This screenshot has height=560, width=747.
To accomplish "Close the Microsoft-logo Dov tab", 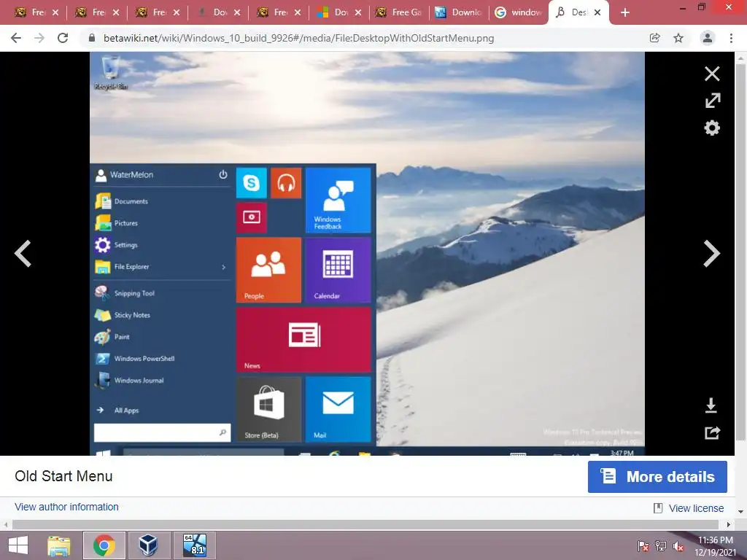I will click(x=358, y=12).
